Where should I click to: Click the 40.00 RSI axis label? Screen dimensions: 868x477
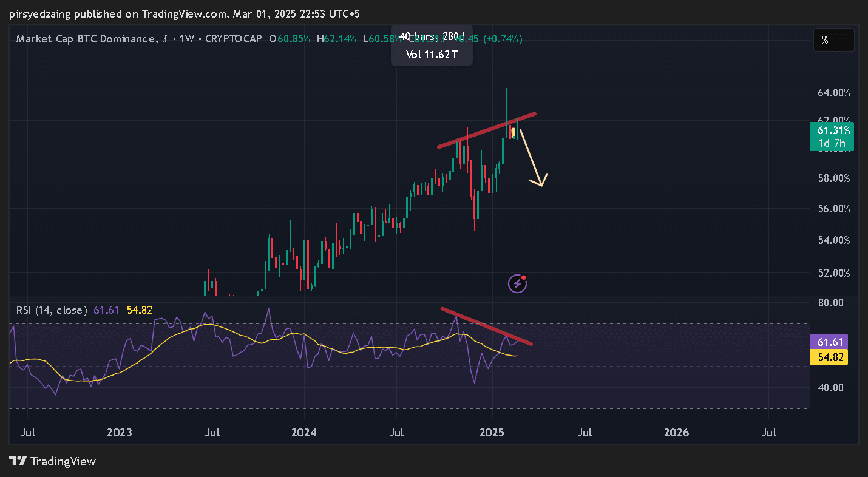tap(830, 388)
